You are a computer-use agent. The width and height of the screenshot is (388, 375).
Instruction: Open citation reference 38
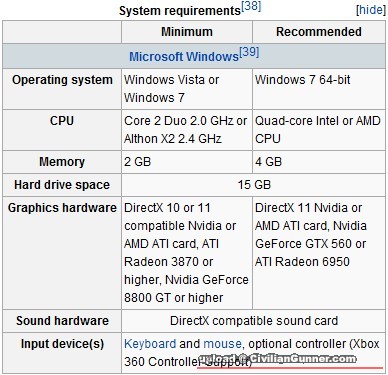(x=251, y=6)
